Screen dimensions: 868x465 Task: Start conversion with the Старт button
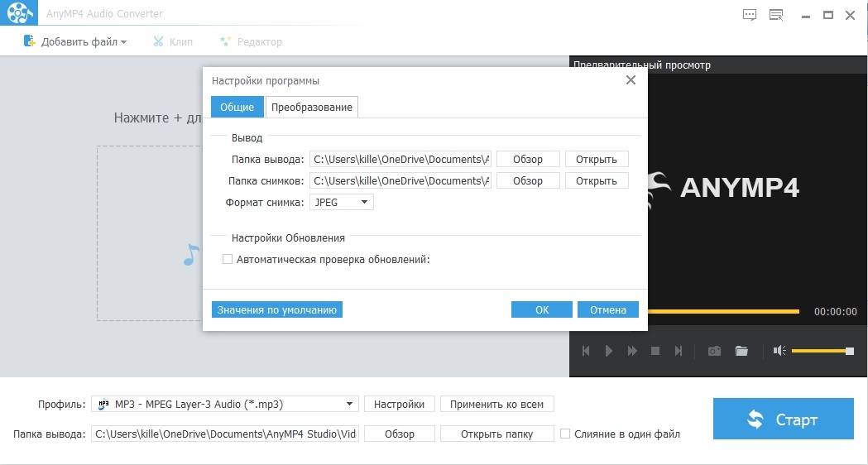click(784, 419)
